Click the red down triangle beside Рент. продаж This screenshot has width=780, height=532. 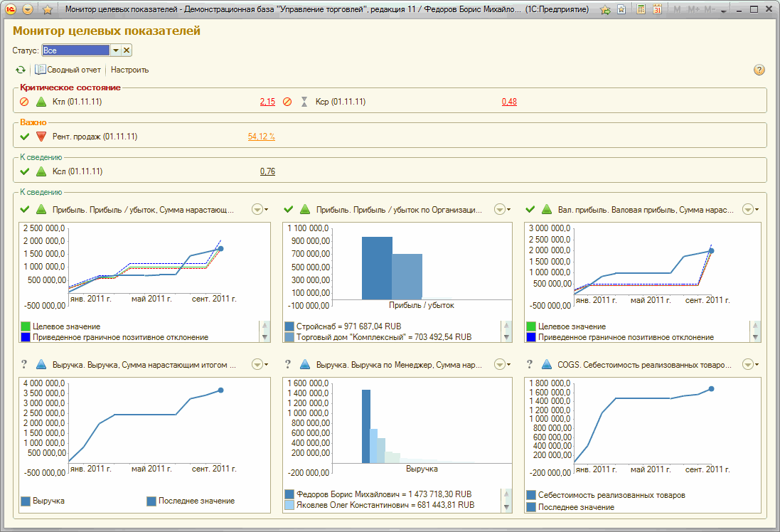41,137
